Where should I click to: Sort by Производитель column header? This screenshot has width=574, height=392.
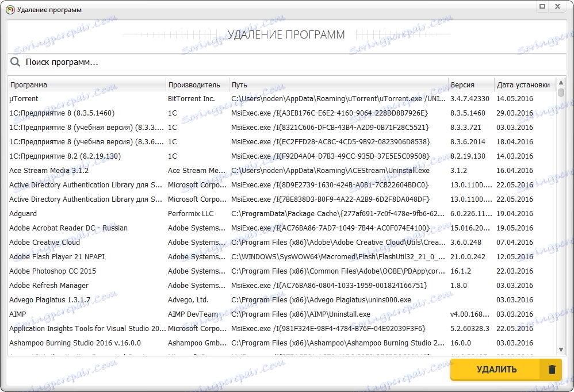point(197,85)
